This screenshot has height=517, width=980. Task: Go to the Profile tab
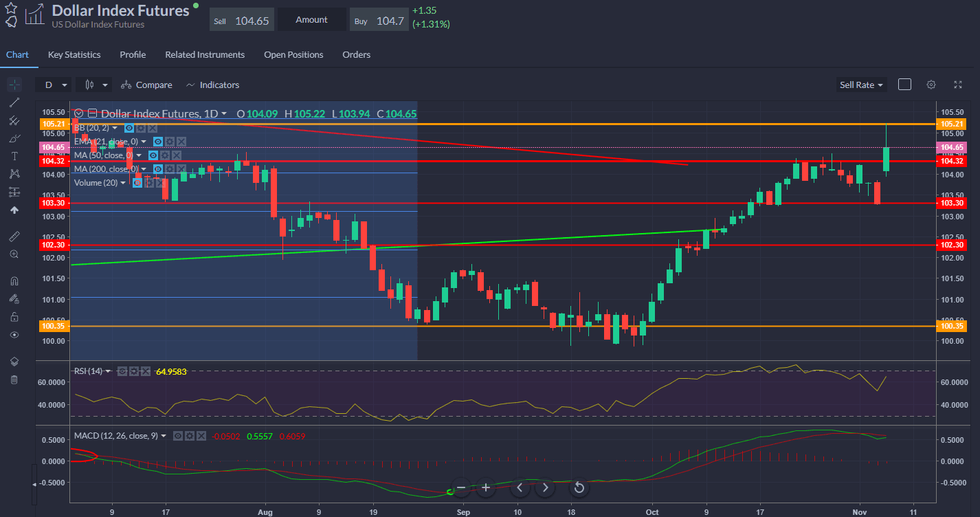point(133,54)
